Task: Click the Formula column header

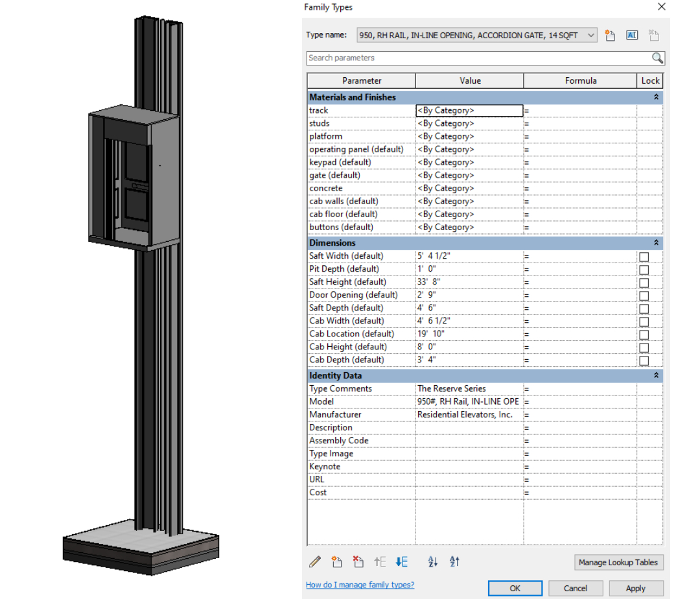Action: point(580,81)
